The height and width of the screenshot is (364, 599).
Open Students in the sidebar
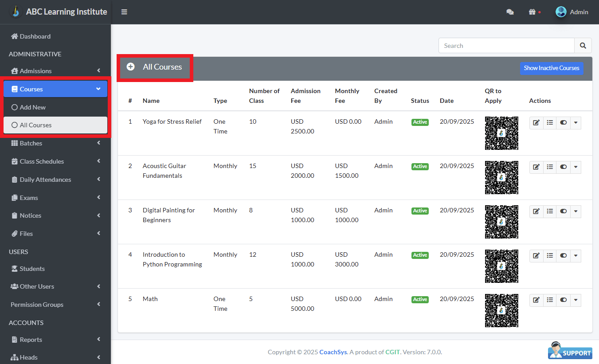(32, 269)
